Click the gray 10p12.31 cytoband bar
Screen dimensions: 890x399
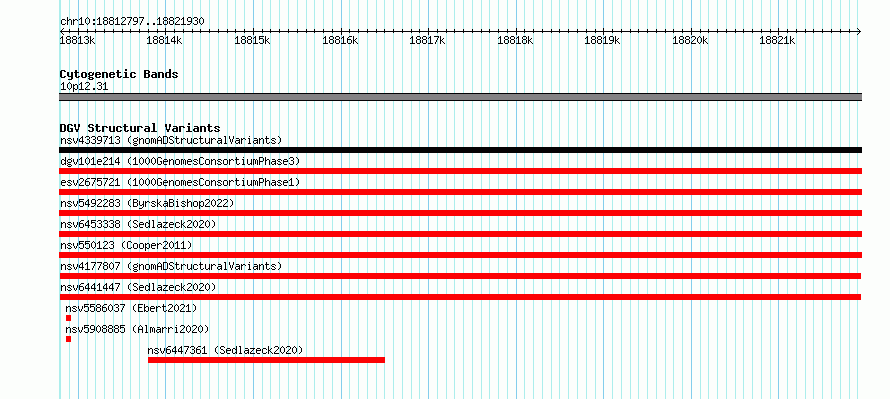point(461,97)
